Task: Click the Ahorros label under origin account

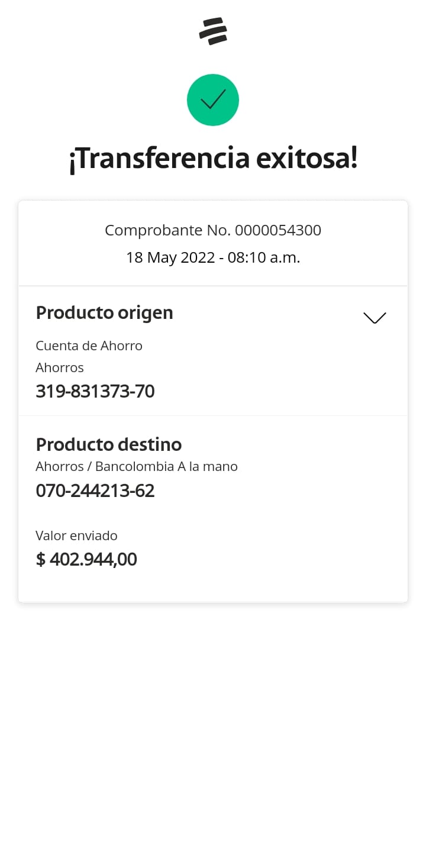Action: tap(60, 367)
